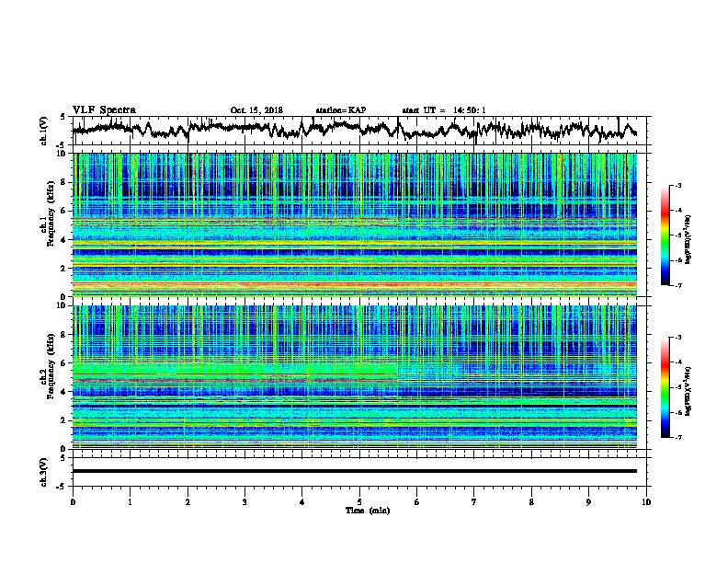The width and height of the screenshot is (728, 563).
Task: Click the ch.1 upper color scale bar
Action: (665, 236)
